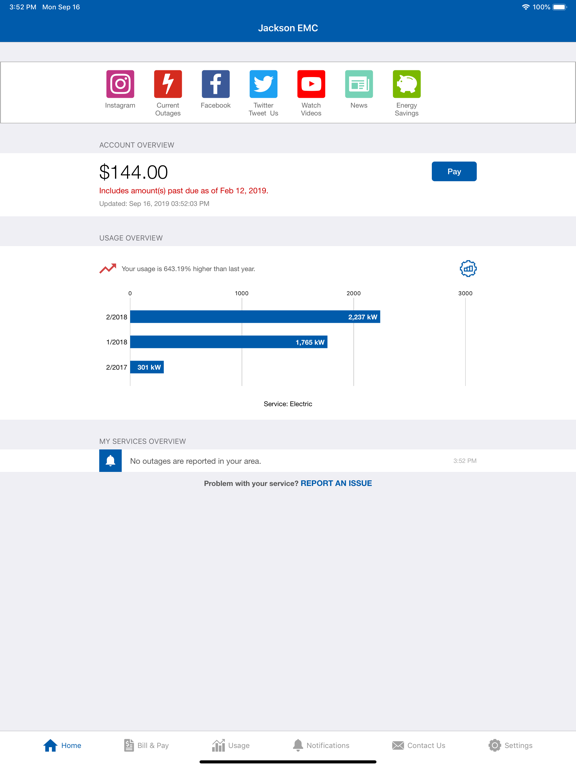Open the Bill & Pay tab
This screenshot has width=576, height=768.
coord(146,745)
